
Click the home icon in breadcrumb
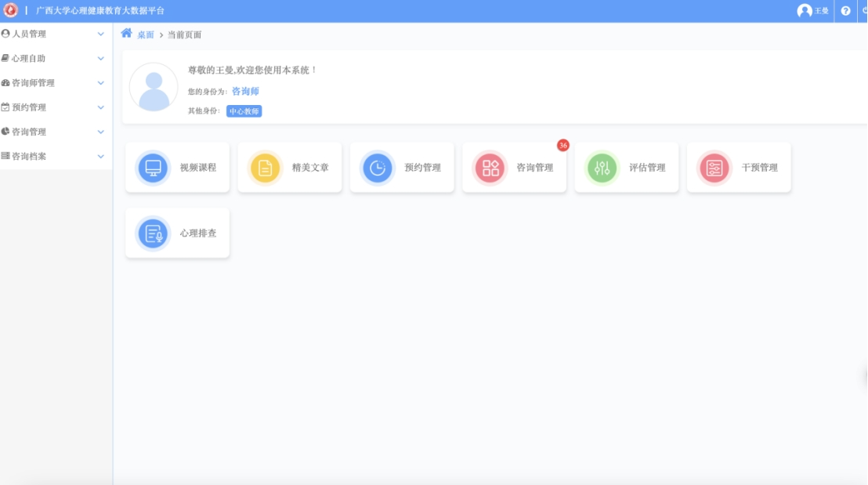[126, 34]
